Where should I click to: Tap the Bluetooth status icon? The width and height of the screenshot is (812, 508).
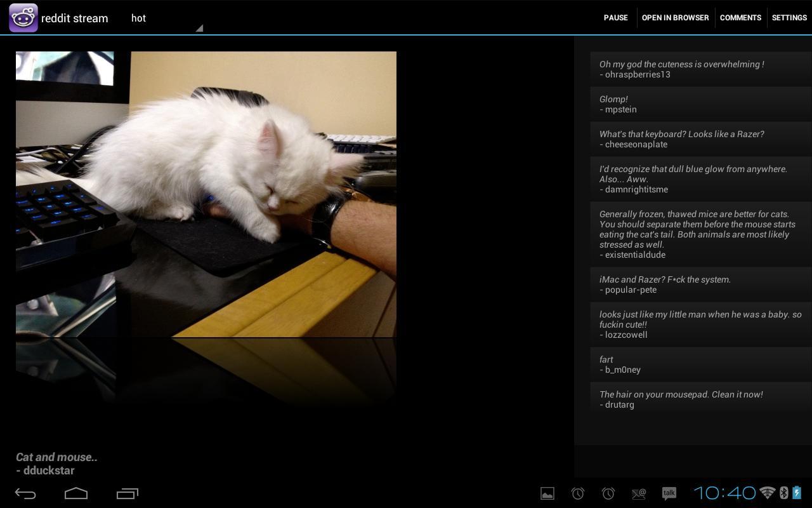click(x=782, y=493)
